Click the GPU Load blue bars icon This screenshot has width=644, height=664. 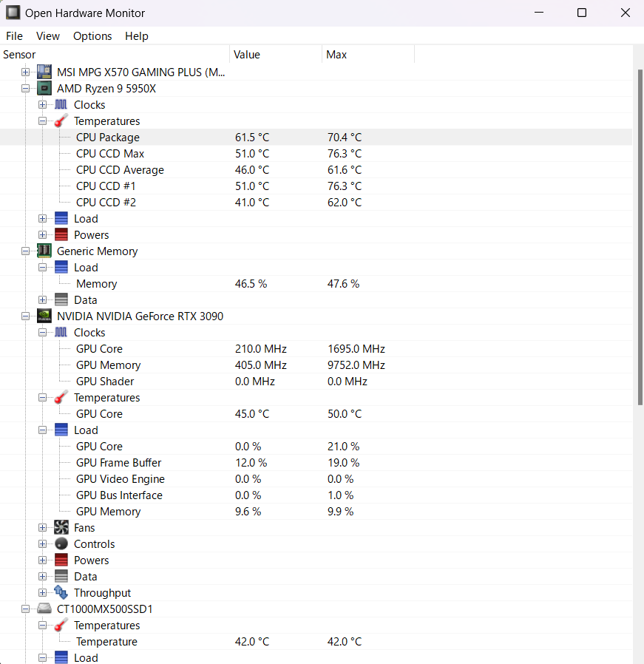click(61, 430)
